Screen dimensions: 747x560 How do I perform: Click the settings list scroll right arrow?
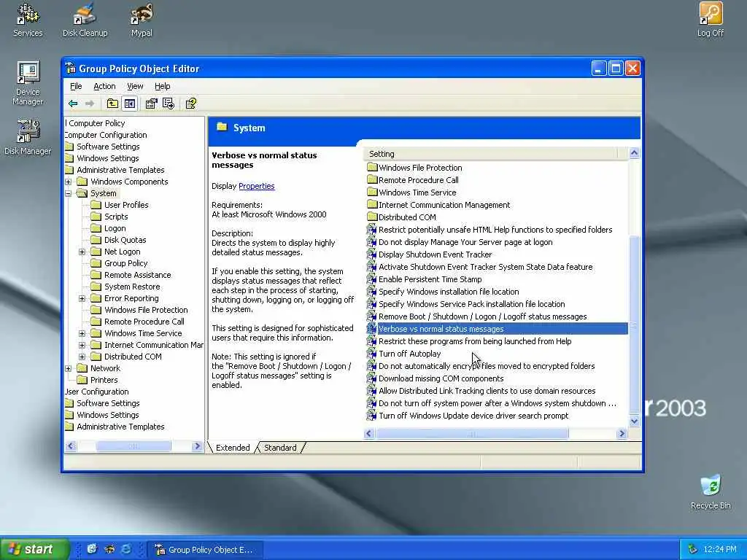tap(622, 433)
